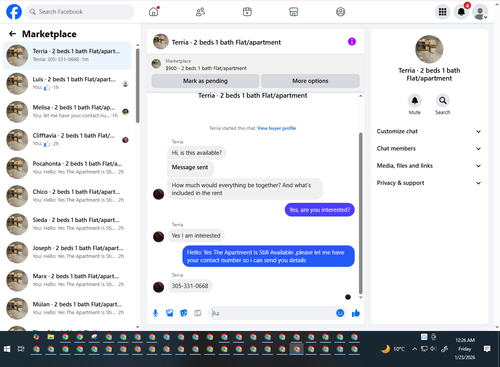This screenshot has height=367, width=500.
Task: Open the notifications bell
Action: click(461, 12)
